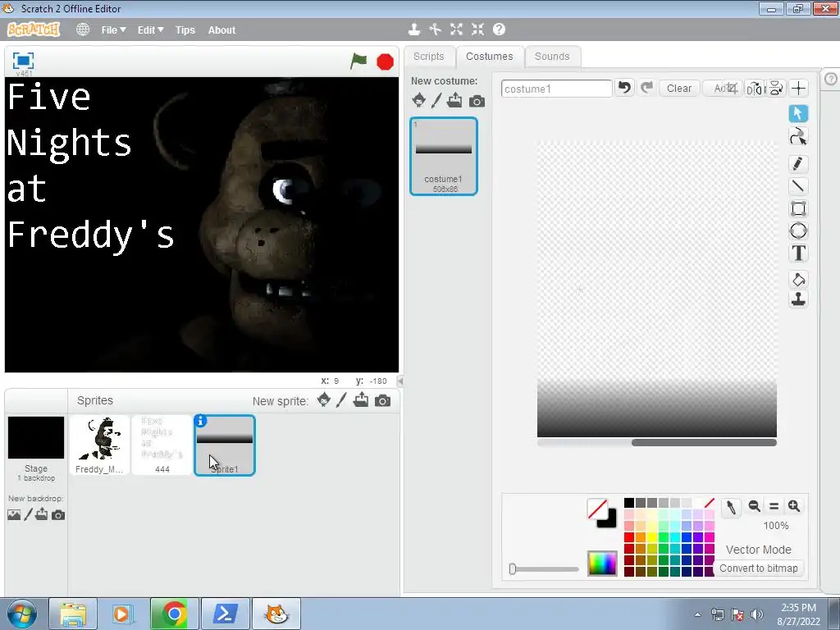Upload backdrop from file
The image size is (840, 630).
[41, 514]
